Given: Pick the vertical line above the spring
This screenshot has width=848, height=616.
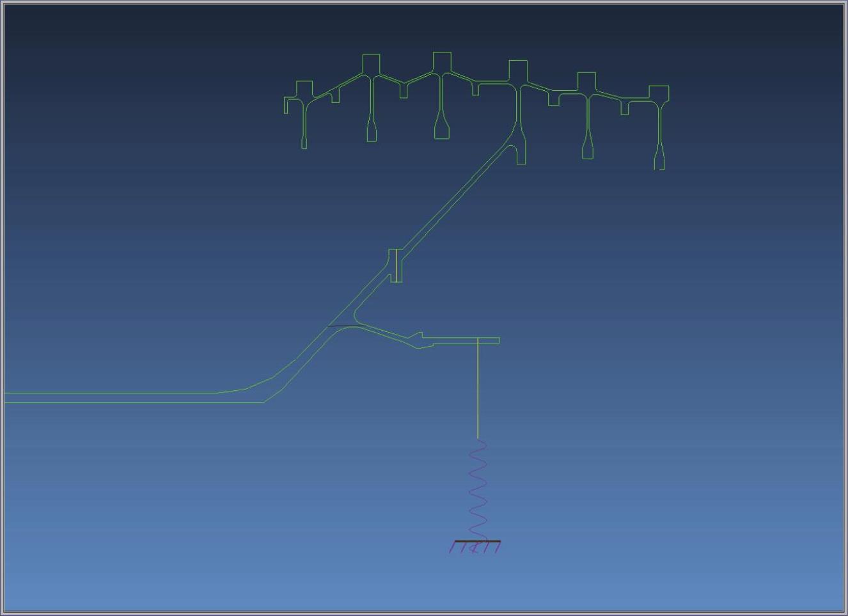Looking at the screenshot, I should (478, 390).
